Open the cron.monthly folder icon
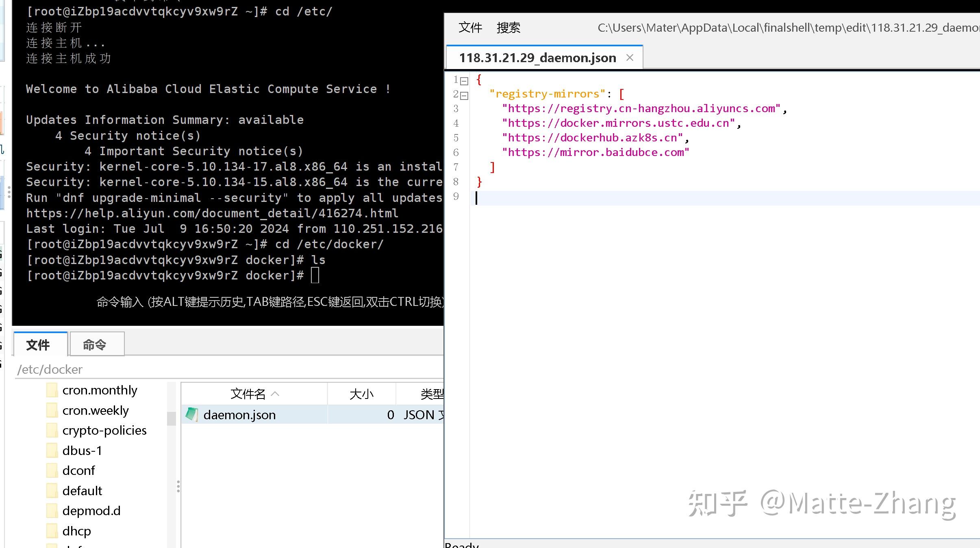Screen dimensions: 980x548 click(52, 390)
